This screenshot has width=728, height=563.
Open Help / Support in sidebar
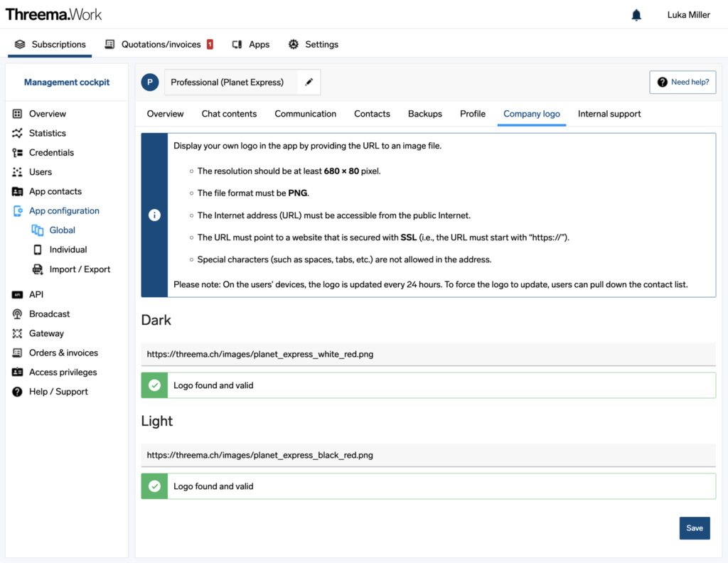pos(58,392)
